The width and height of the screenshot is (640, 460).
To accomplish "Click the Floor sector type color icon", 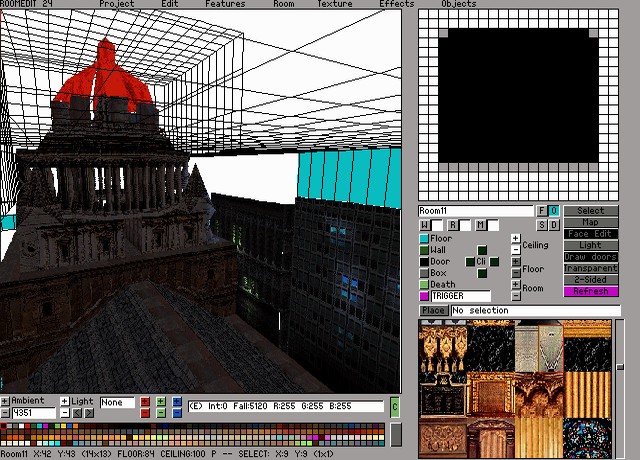I will (x=424, y=239).
